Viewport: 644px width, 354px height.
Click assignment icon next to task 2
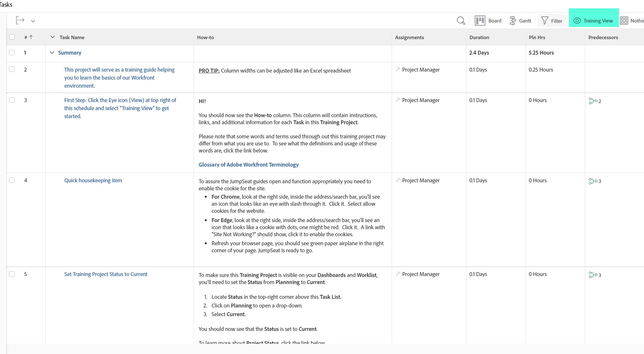tap(398, 70)
